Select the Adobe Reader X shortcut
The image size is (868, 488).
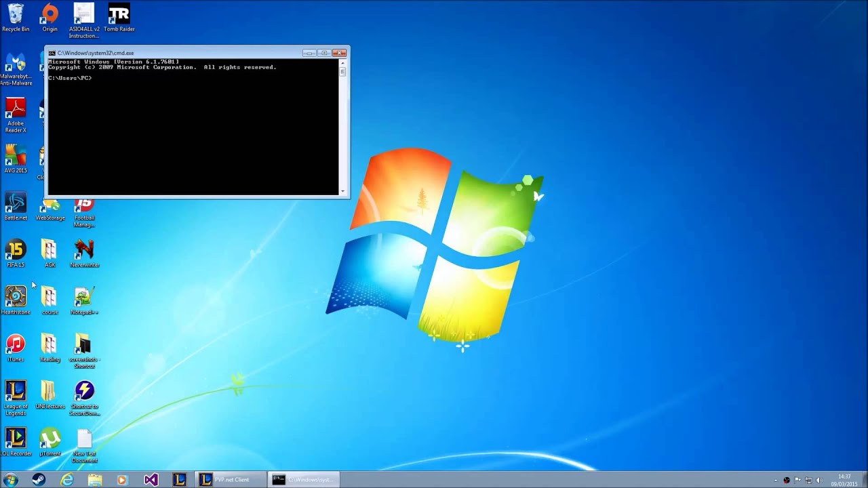tap(16, 115)
